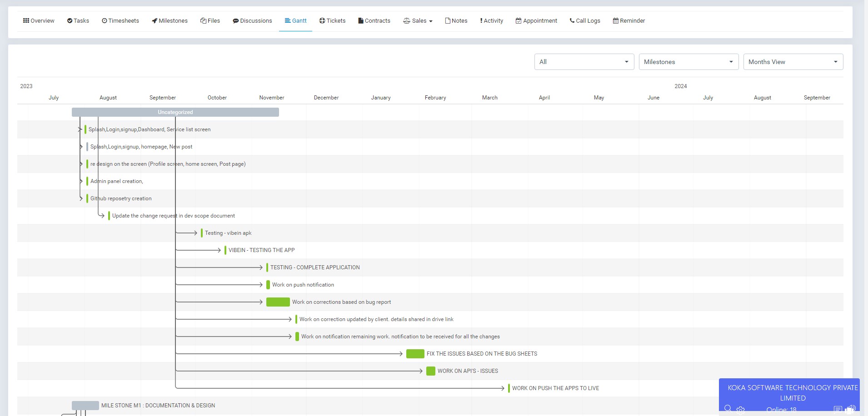View the Discussions tab
This screenshot has width=868, height=416.
click(x=252, y=21)
